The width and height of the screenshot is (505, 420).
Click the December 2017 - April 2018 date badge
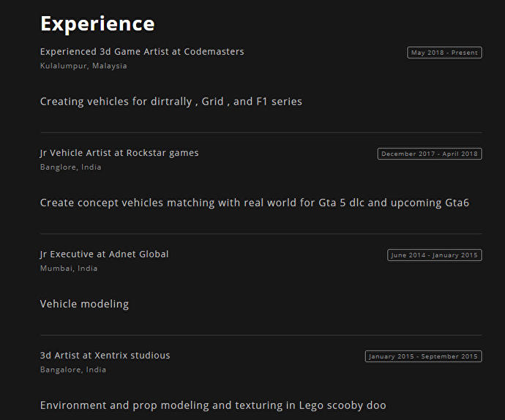430,154
